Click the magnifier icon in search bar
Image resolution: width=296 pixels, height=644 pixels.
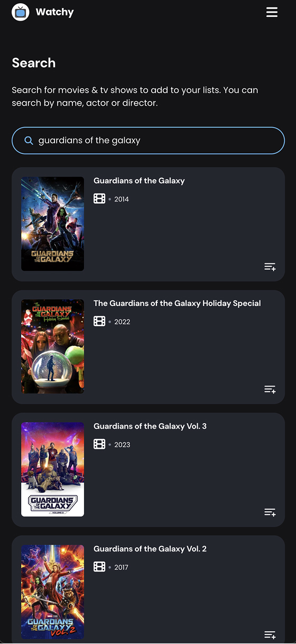click(29, 141)
